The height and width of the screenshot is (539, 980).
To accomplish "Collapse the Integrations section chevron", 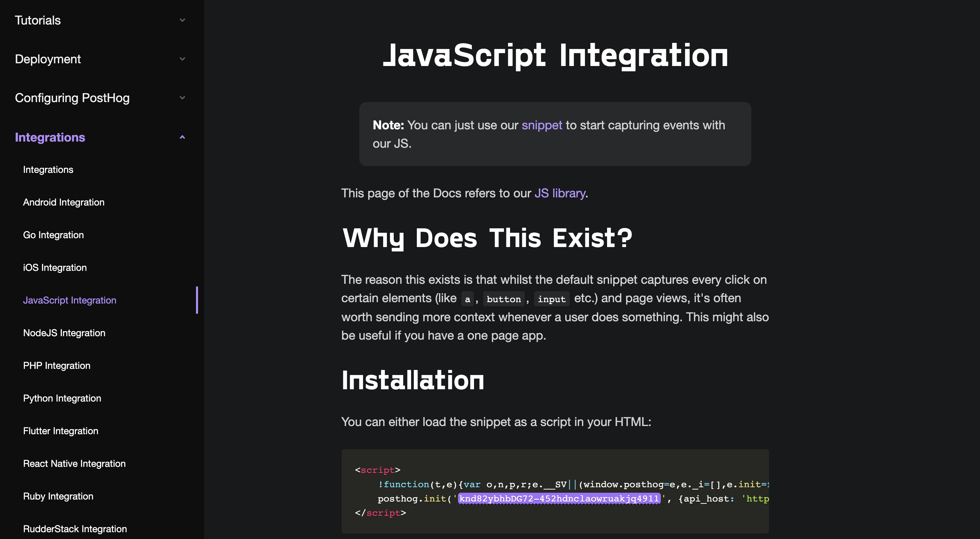I will [x=182, y=137].
